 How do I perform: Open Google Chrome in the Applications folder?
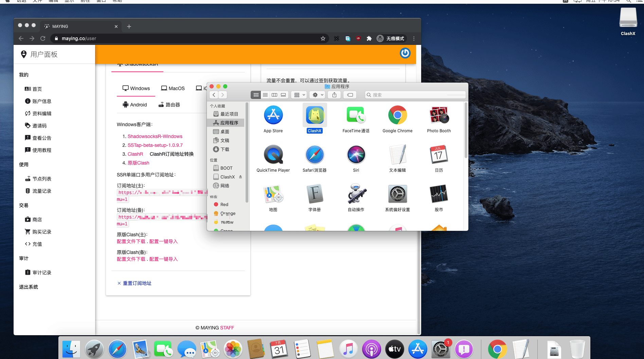tap(397, 116)
